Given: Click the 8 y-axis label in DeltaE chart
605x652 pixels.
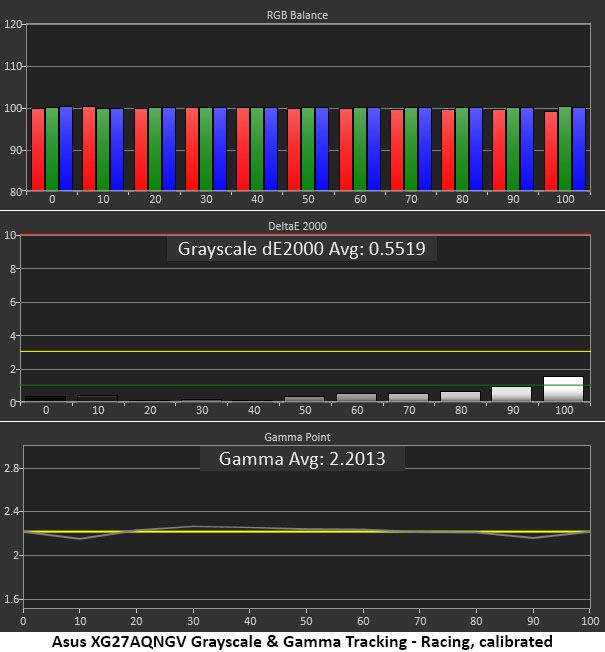Looking at the screenshot, I should (13, 269).
